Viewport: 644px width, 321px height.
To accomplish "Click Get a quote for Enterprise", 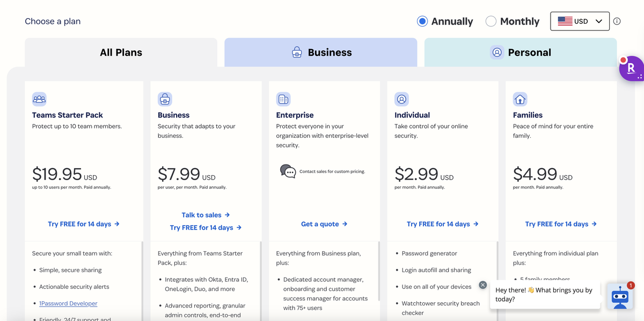I will click(324, 223).
